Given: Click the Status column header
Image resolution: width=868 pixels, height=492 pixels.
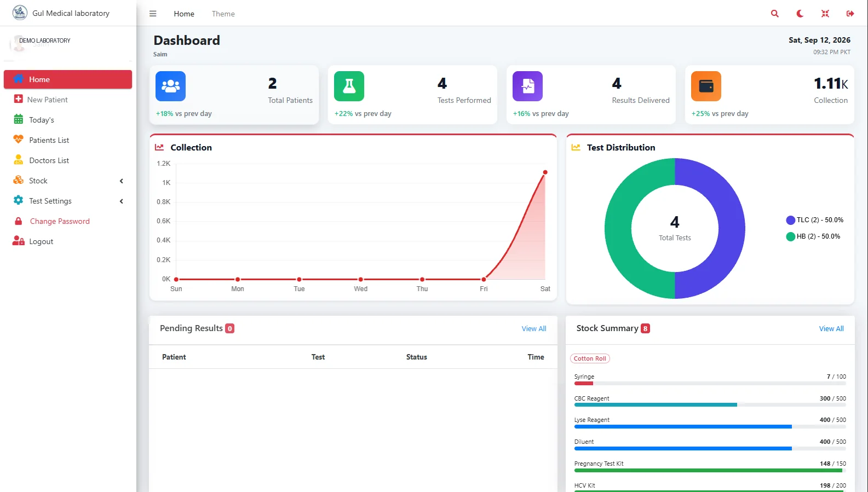Looking at the screenshot, I should [x=416, y=357].
